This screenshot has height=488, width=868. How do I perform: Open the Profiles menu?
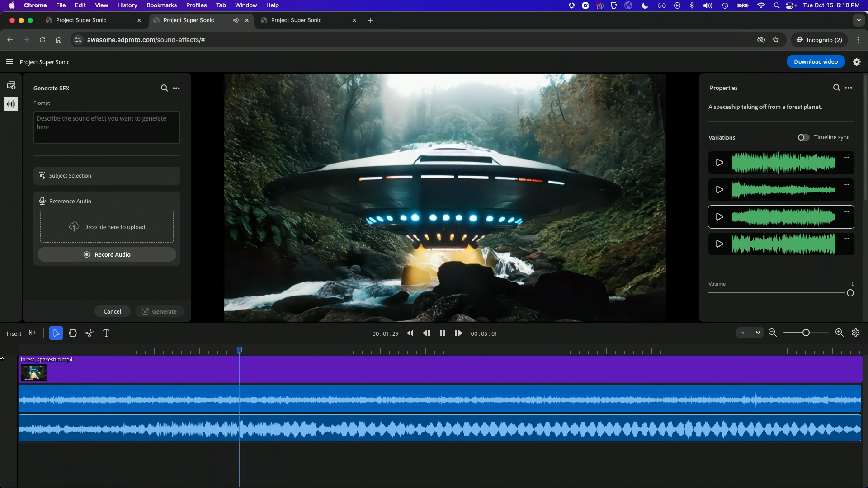[x=196, y=5]
